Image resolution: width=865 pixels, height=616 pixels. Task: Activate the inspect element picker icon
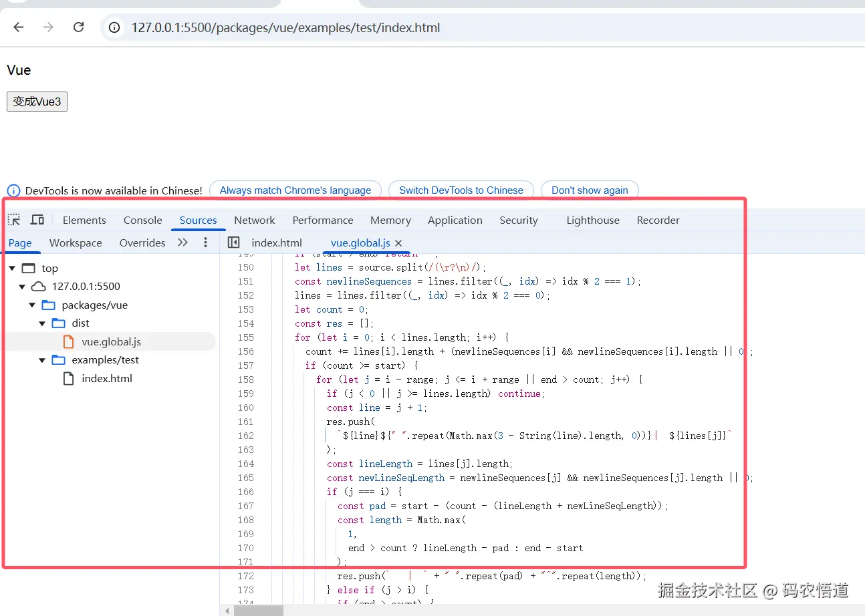tap(14, 220)
